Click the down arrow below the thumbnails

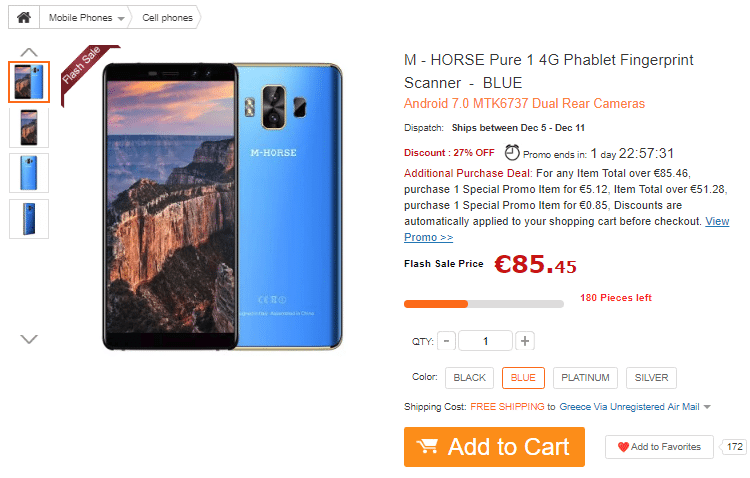coord(29,339)
